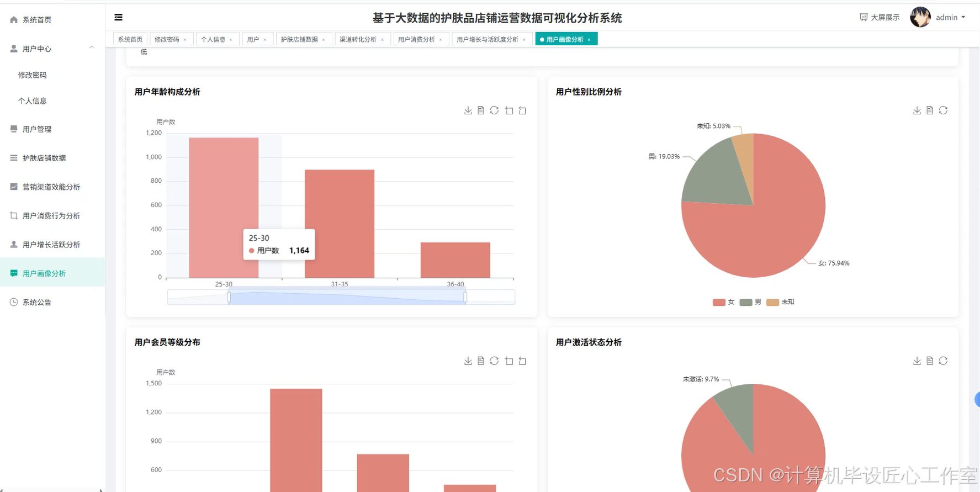
Task: Open data view of gender pie chart
Action: [930, 110]
